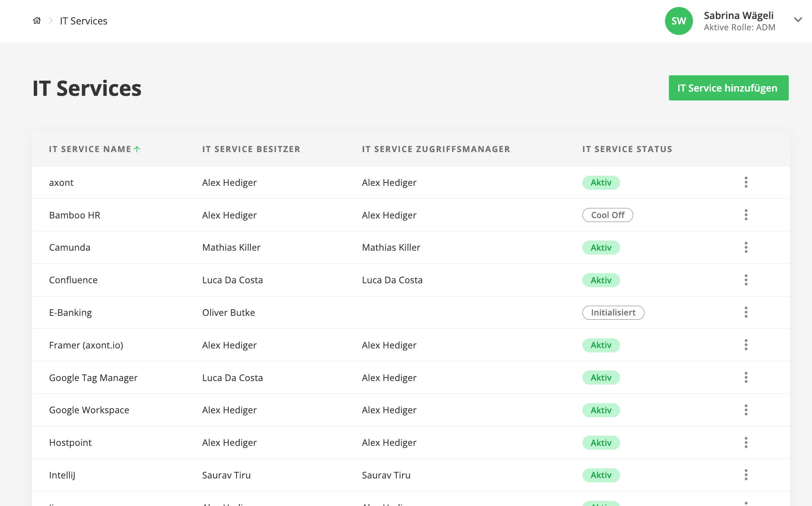Select the IntelliJ service name

coord(62,475)
